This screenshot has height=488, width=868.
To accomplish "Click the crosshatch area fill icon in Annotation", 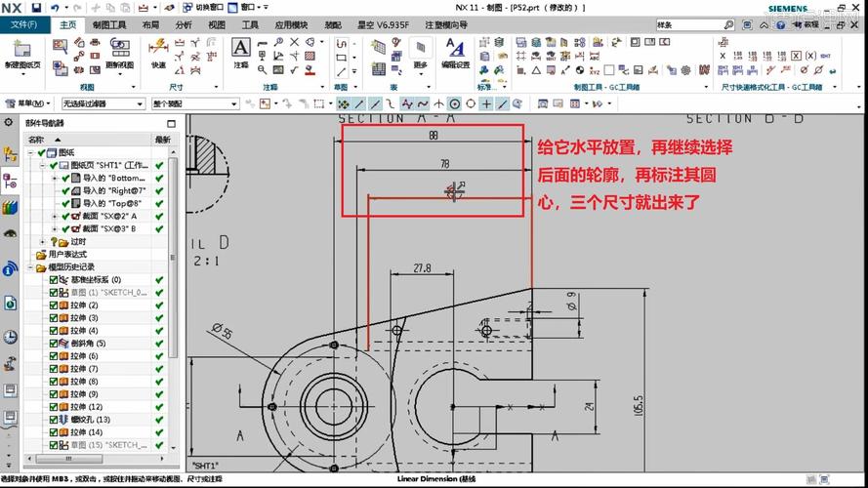I will (x=310, y=56).
